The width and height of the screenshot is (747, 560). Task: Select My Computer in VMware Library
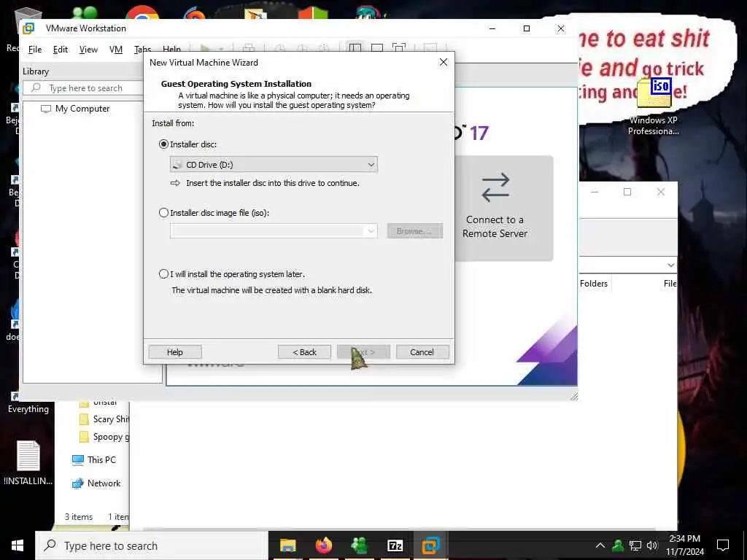pyautogui.click(x=82, y=109)
